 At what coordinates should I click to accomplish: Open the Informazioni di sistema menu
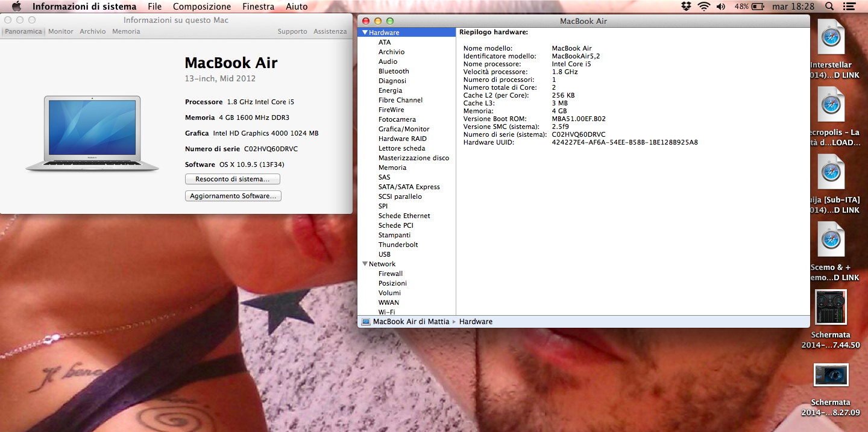(x=84, y=7)
